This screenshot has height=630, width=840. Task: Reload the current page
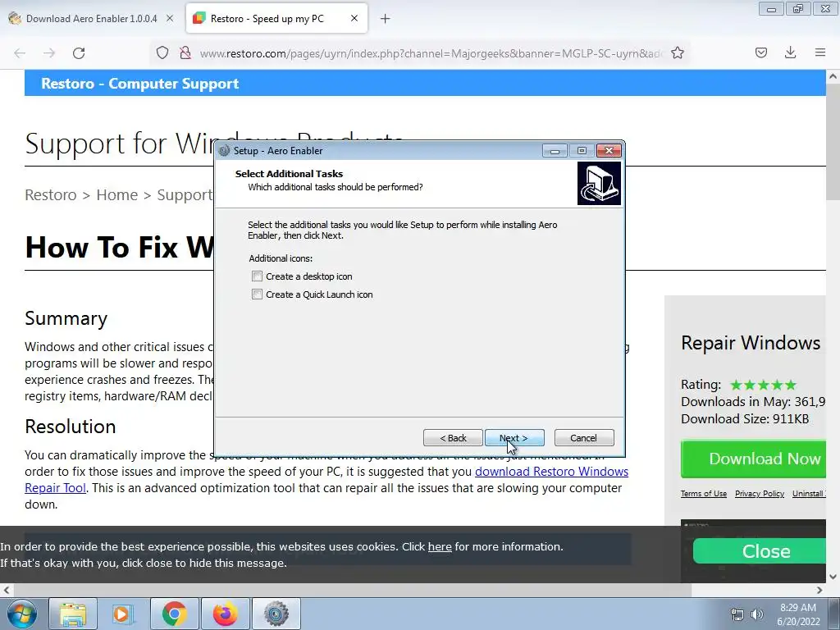coord(79,52)
